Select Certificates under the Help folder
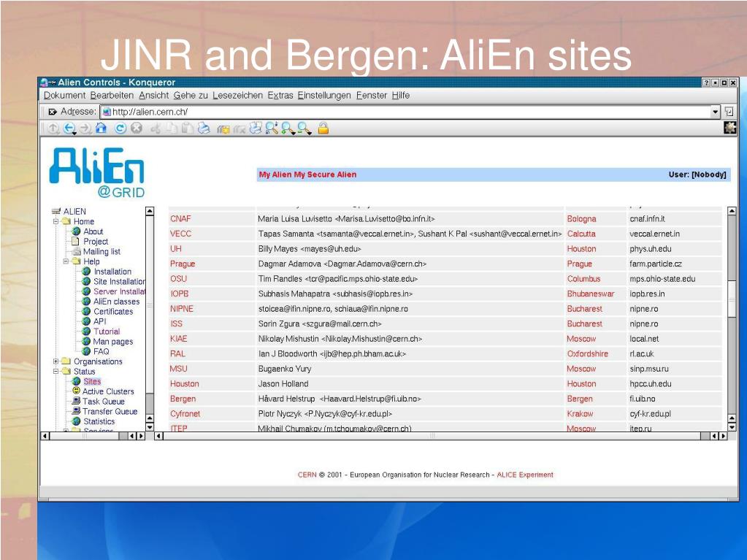747x560 pixels. tap(113, 311)
